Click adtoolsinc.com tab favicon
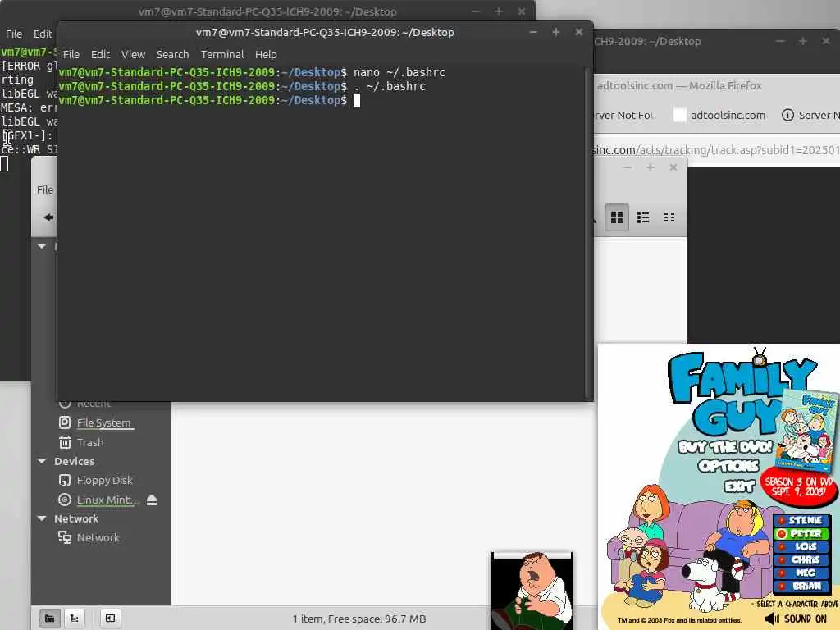 coord(679,115)
